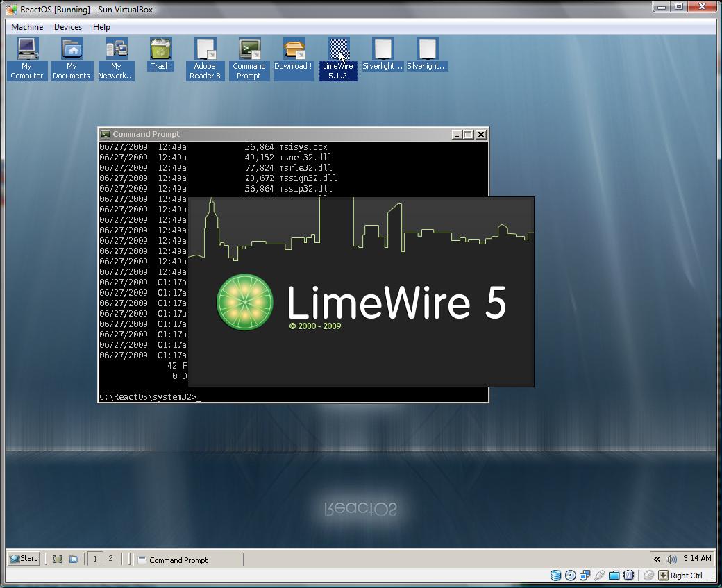
Task: Select the Trash desktop icon
Action: coord(160,54)
